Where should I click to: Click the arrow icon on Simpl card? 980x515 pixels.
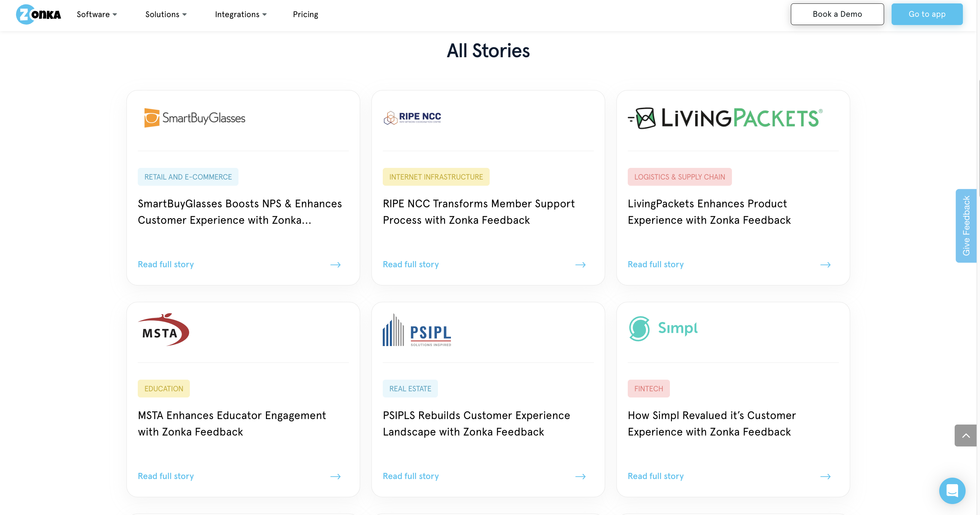click(x=825, y=476)
